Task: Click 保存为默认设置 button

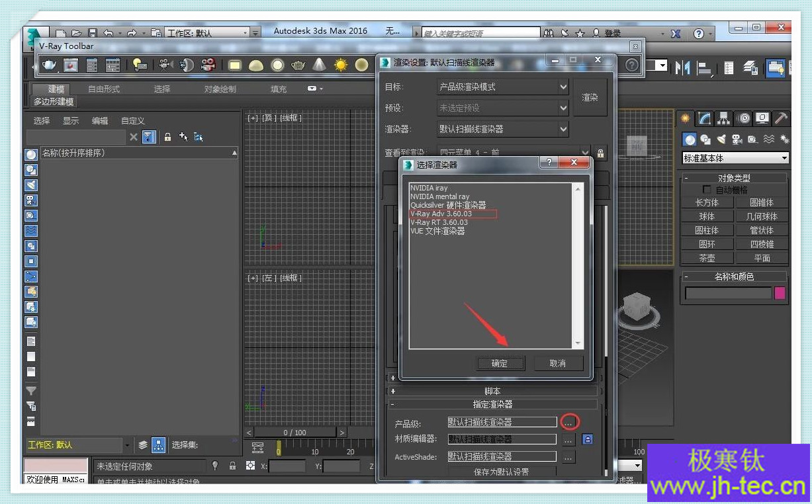Action: click(502, 472)
